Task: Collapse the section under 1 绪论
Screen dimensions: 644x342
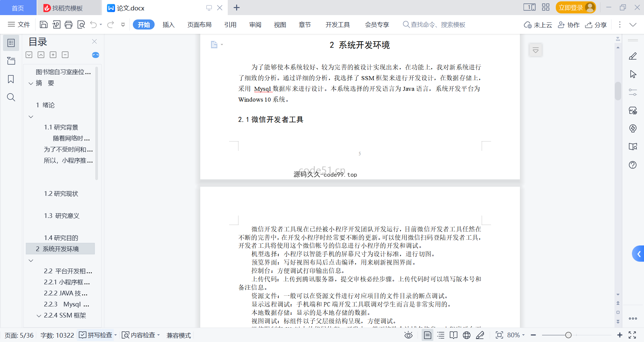Action: [31, 117]
